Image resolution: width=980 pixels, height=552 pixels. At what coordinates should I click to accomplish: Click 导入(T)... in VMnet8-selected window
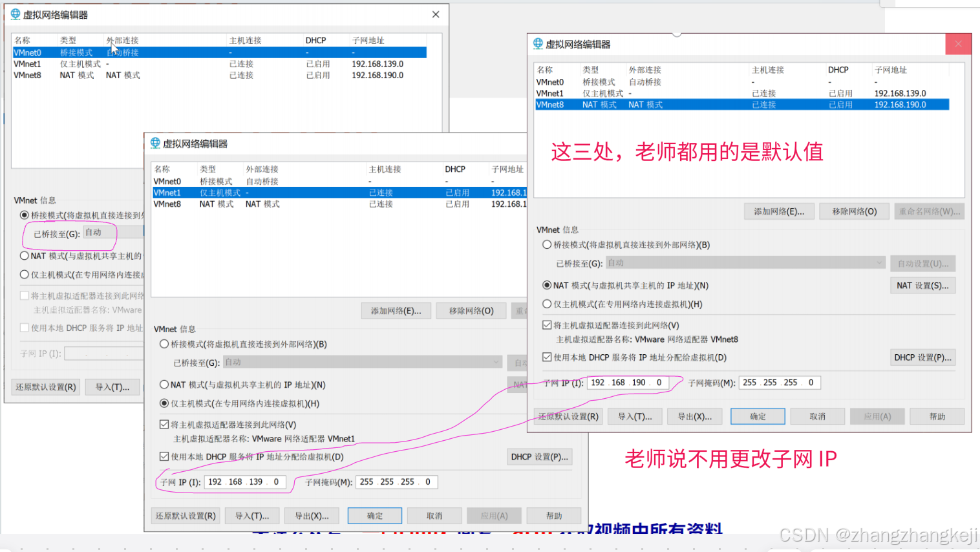pyautogui.click(x=635, y=416)
